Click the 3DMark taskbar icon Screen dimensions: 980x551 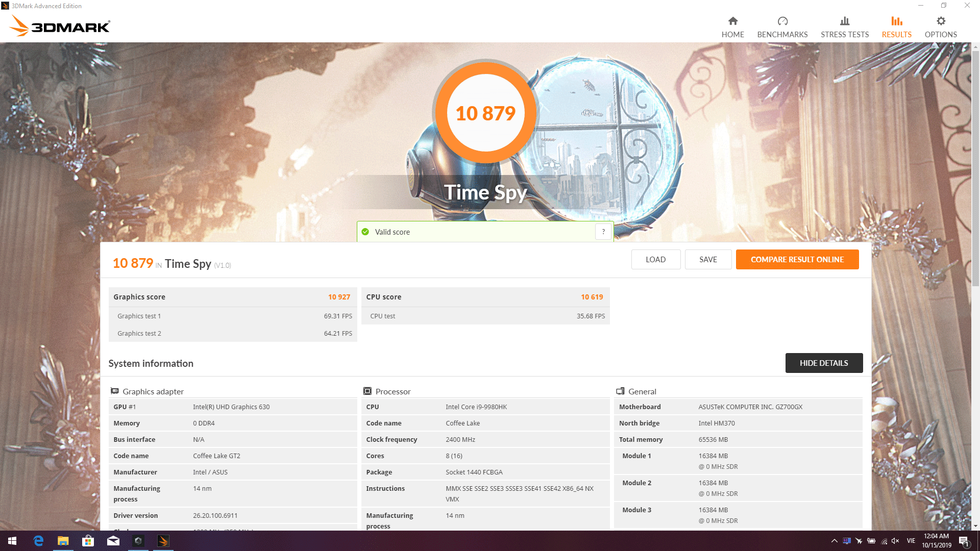(163, 541)
